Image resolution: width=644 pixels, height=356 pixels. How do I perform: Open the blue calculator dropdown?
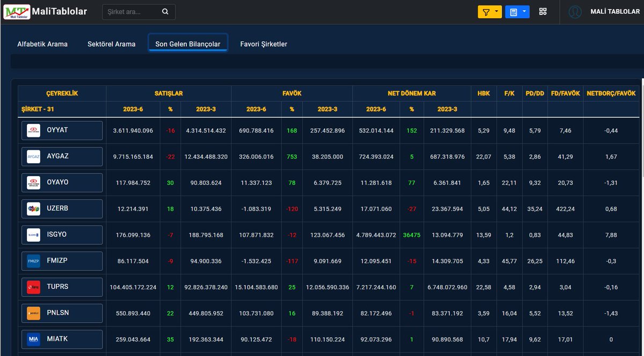click(x=517, y=12)
